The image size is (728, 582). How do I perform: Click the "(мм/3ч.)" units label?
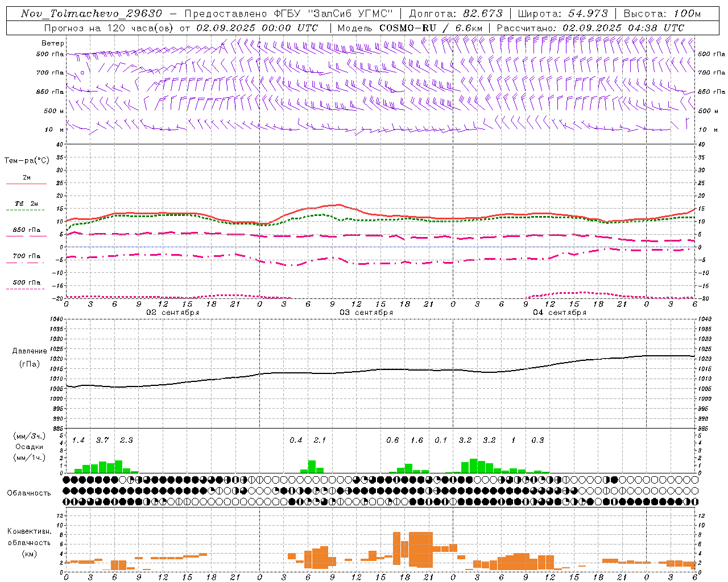point(30,436)
